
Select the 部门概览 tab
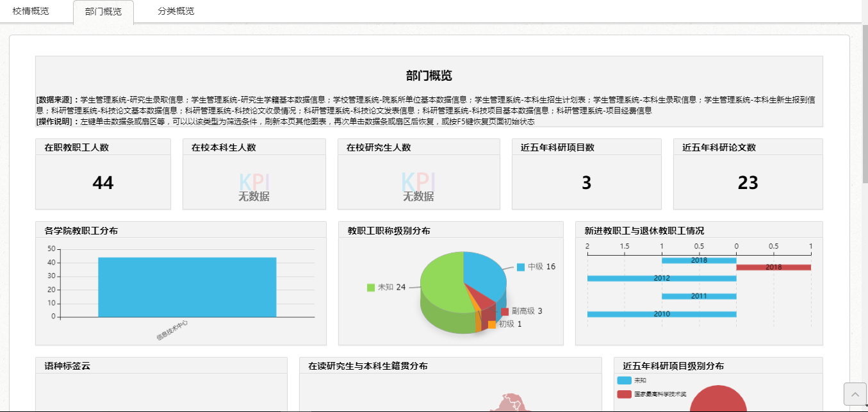point(103,12)
